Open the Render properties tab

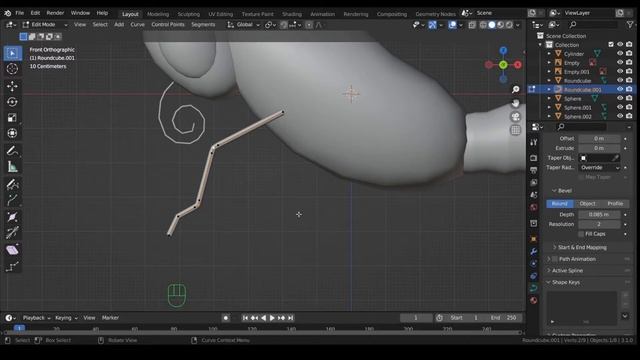(533, 158)
